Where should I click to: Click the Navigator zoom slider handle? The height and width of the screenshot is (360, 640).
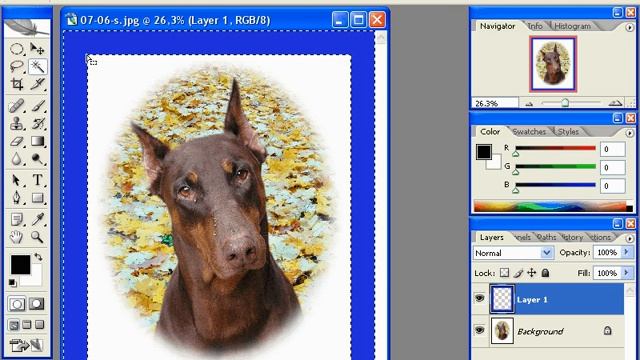tap(565, 103)
